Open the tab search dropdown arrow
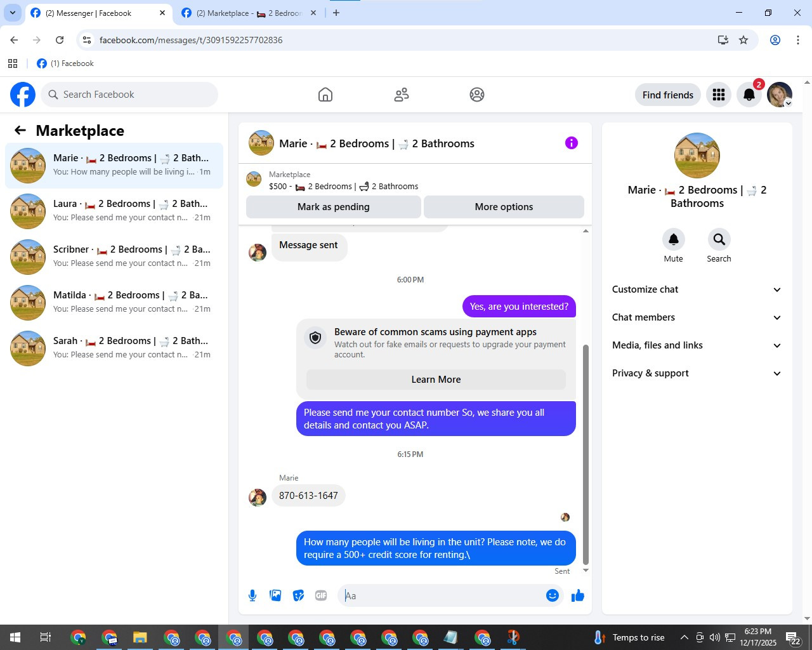 [12, 13]
